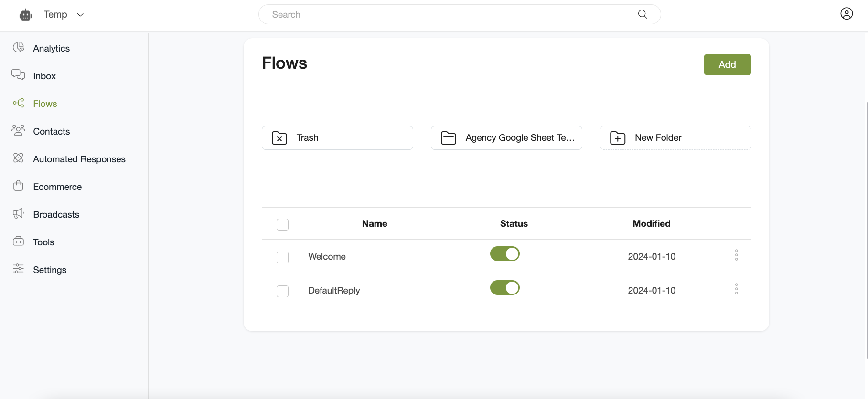Click the Broadcasts megaphone icon
The height and width of the screenshot is (399, 868).
point(19,213)
